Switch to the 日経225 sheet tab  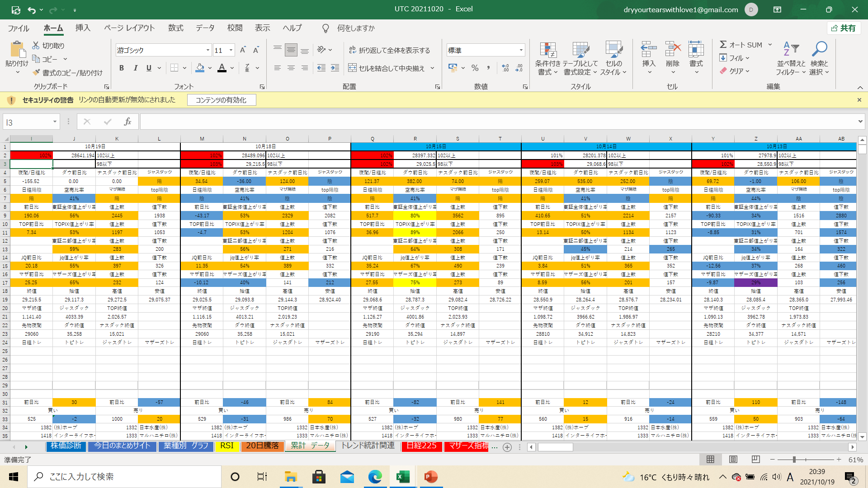pyautogui.click(x=421, y=446)
